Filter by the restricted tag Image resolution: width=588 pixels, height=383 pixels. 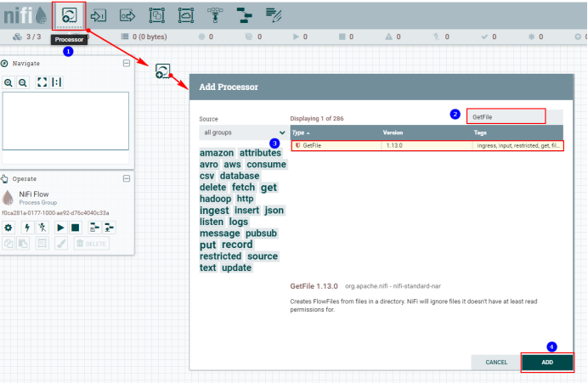click(221, 256)
